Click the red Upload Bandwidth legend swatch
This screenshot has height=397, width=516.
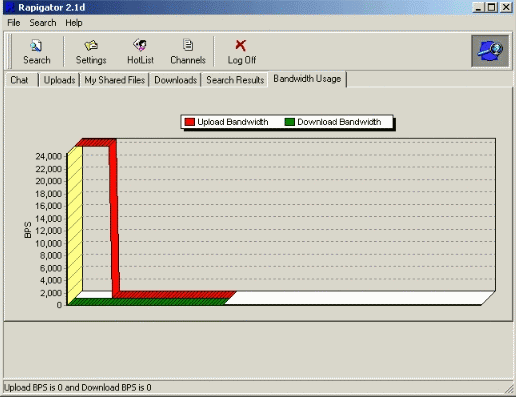[x=190, y=122]
